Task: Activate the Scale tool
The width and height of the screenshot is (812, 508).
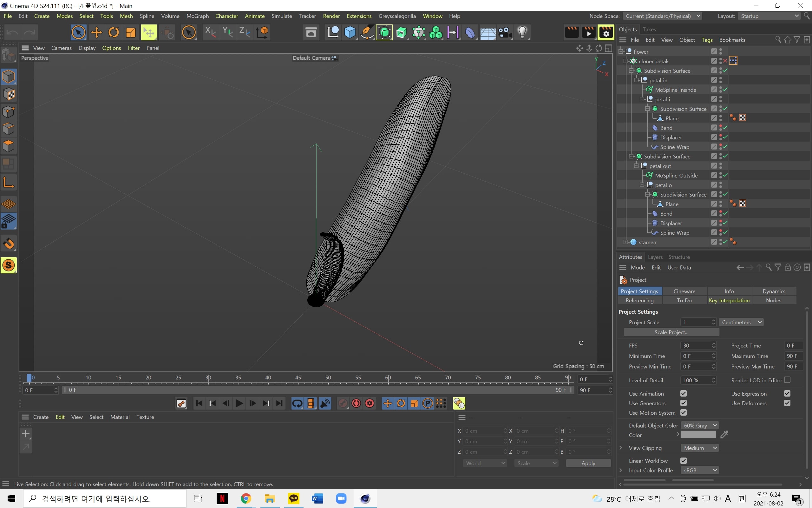Action: click(131, 33)
